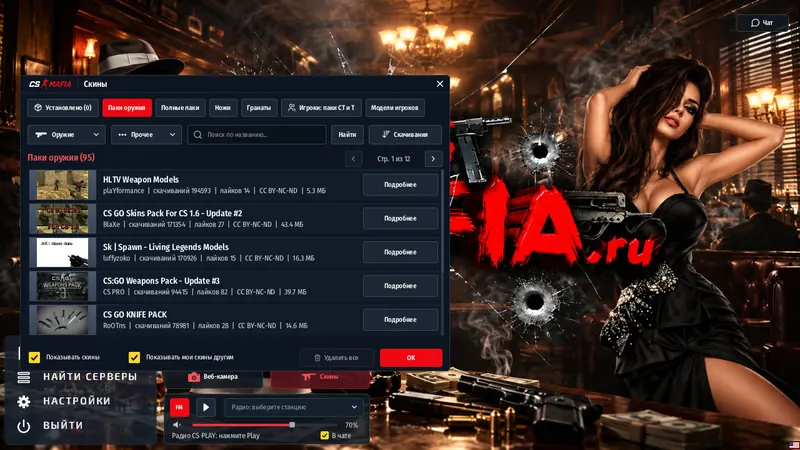Click the red Скины button below dialog
The height and width of the screenshot is (450, 800).
(320, 377)
